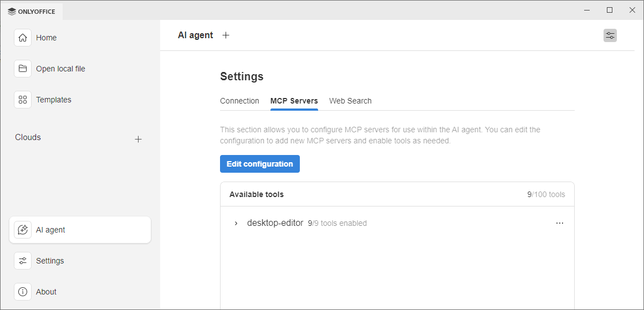This screenshot has height=310, width=644.
Task: Open Settings from the sidebar
Action: click(x=80, y=261)
